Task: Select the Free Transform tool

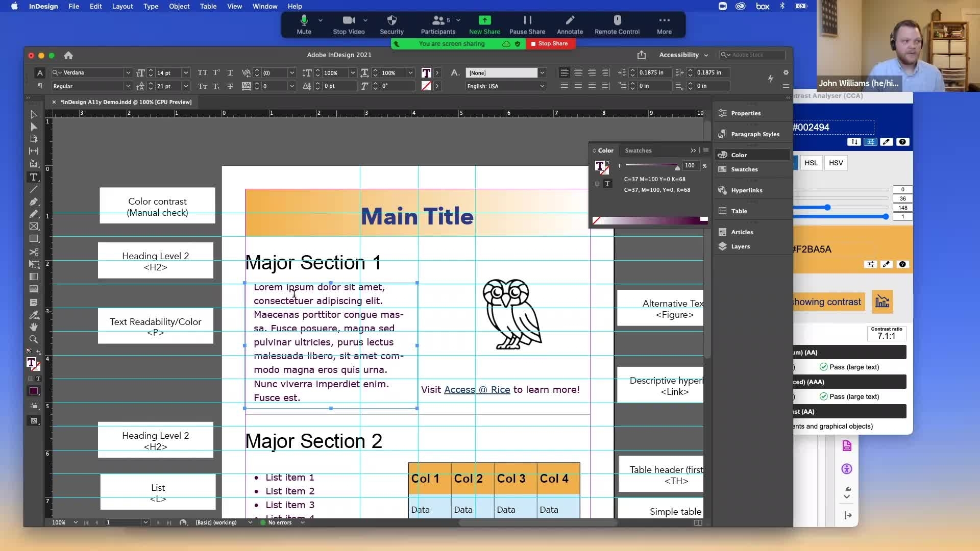Action: coord(34,264)
